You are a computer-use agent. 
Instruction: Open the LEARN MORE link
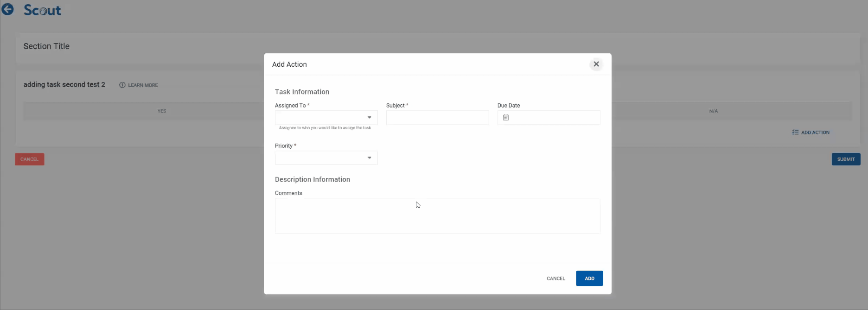143,85
